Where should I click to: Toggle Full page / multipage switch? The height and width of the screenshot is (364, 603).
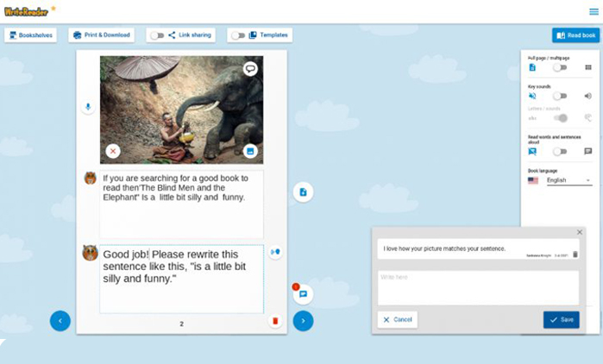tap(560, 67)
